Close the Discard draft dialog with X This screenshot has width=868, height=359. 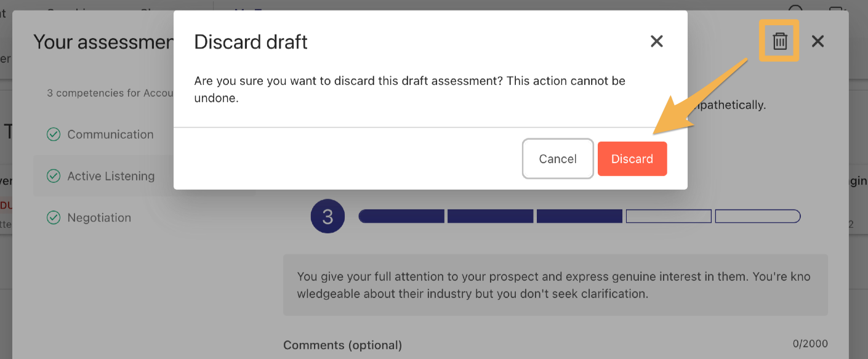pos(657,41)
